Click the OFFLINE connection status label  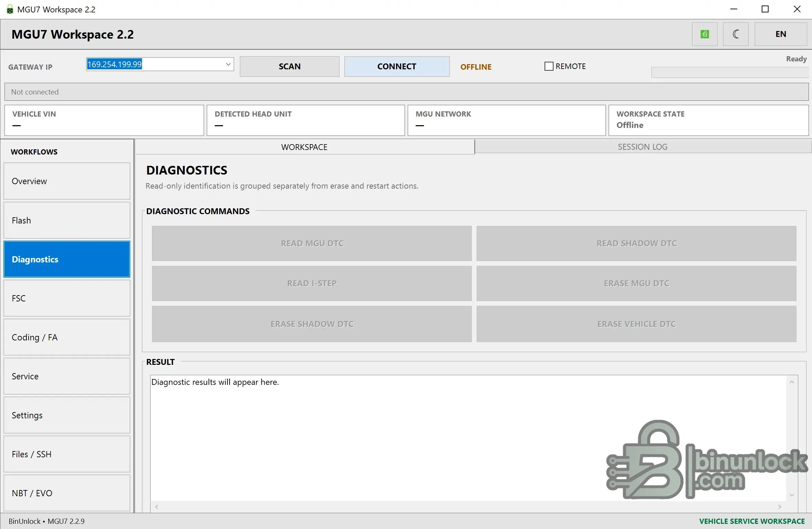[x=476, y=67]
